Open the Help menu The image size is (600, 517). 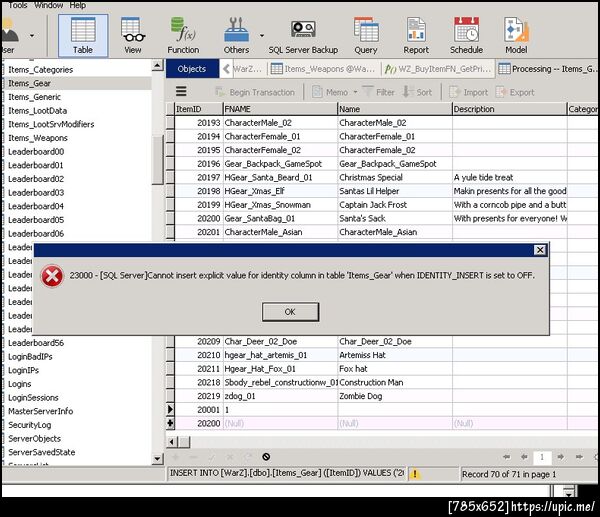78,5
